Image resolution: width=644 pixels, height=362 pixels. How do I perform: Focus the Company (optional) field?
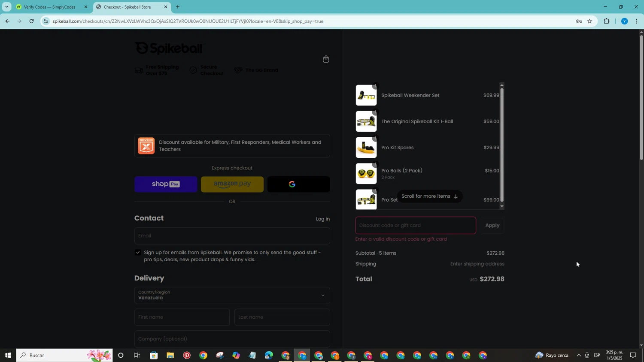[232, 339]
